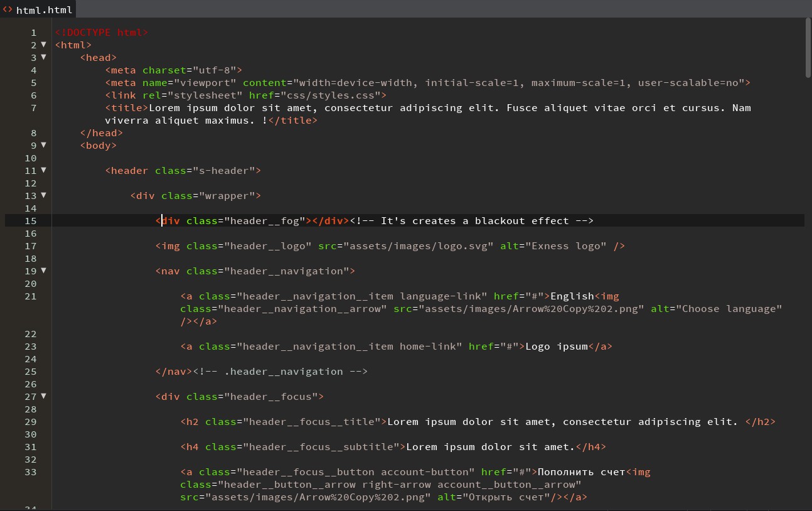Collapse the wrapper div fold on line 13
Image resolution: width=812 pixels, height=511 pixels.
(x=43, y=195)
